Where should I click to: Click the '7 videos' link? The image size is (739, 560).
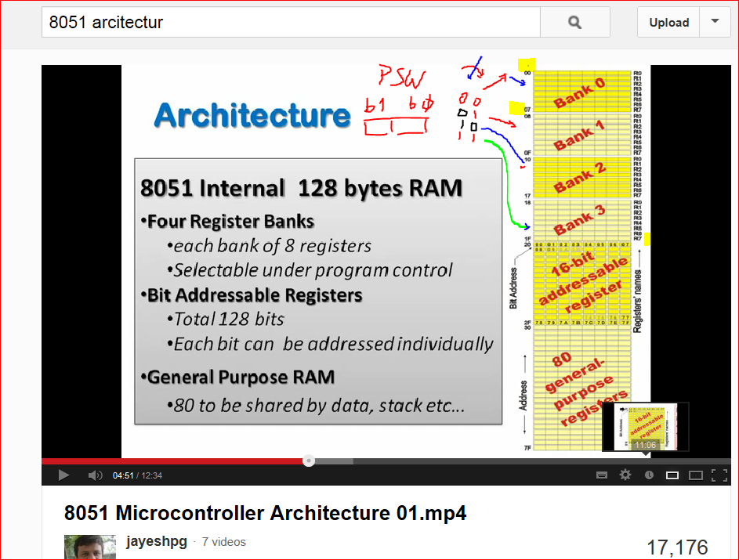pos(224,542)
